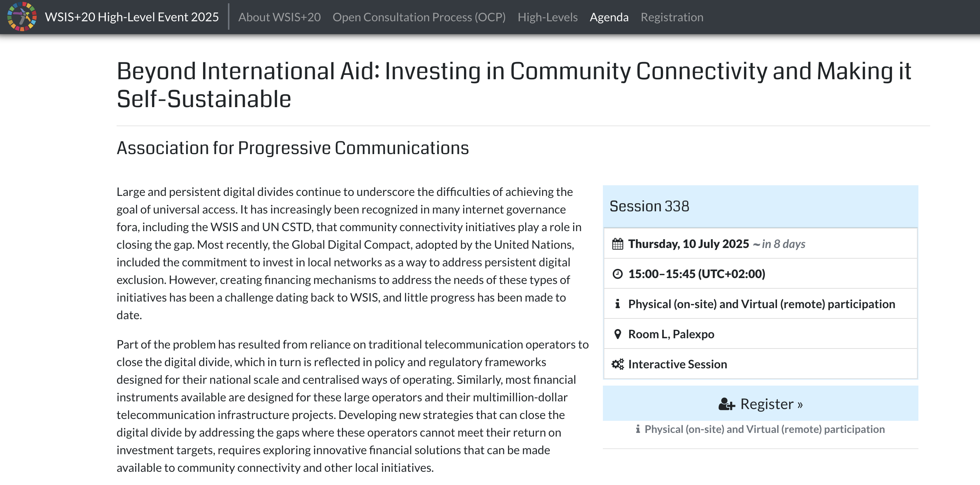This screenshot has width=980, height=485.
Task: Click the calendar icon beside Thursday date
Action: pyautogui.click(x=618, y=244)
